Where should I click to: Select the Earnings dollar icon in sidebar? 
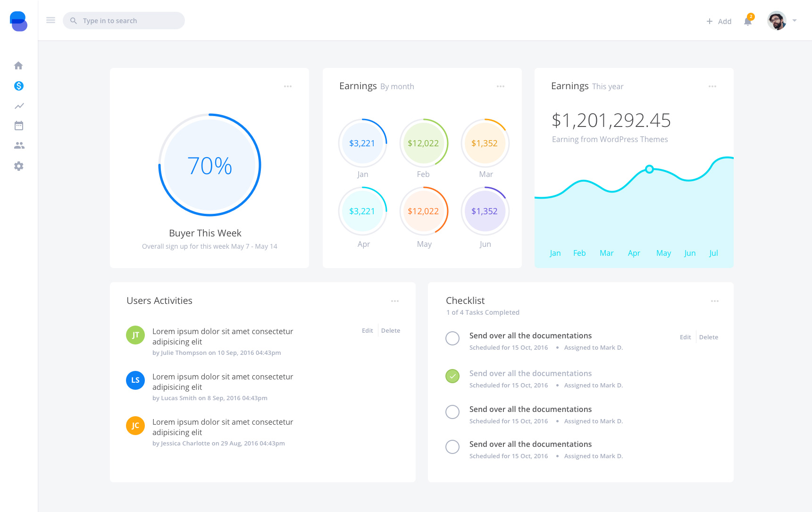pyautogui.click(x=19, y=86)
